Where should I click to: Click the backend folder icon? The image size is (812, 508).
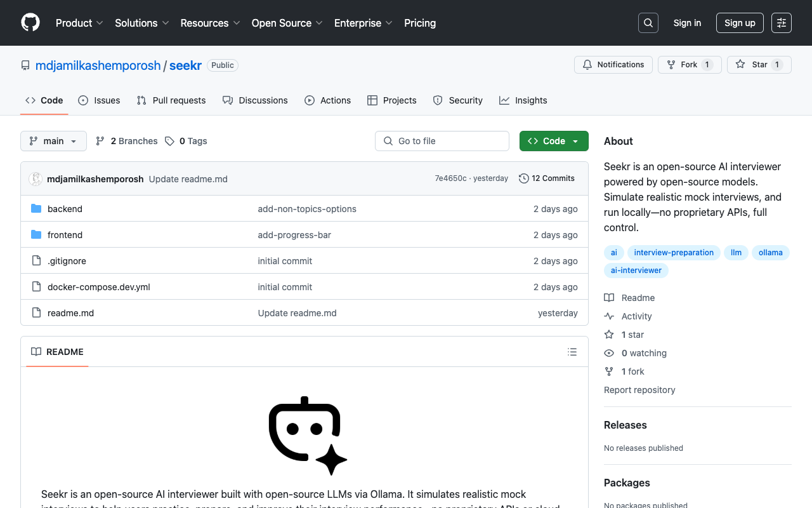[36, 209]
